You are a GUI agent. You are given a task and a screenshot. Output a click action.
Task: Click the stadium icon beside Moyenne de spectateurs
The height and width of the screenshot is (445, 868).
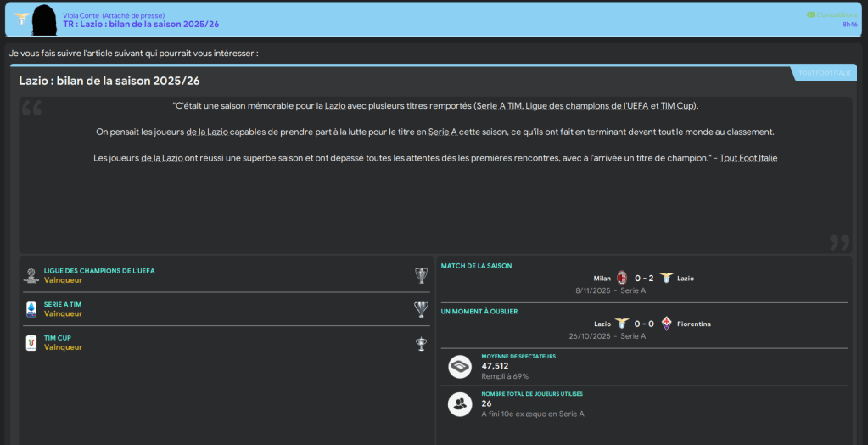[460, 366]
